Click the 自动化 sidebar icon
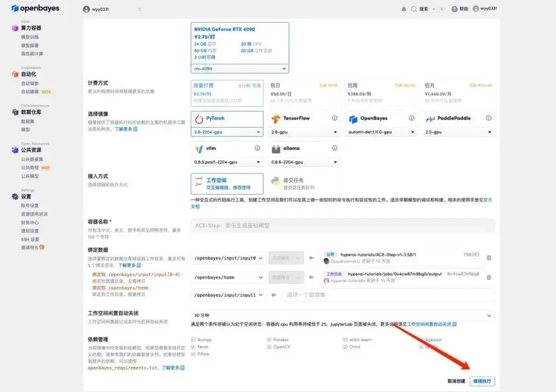This screenshot has height=392, width=556. (x=15, y=74)
